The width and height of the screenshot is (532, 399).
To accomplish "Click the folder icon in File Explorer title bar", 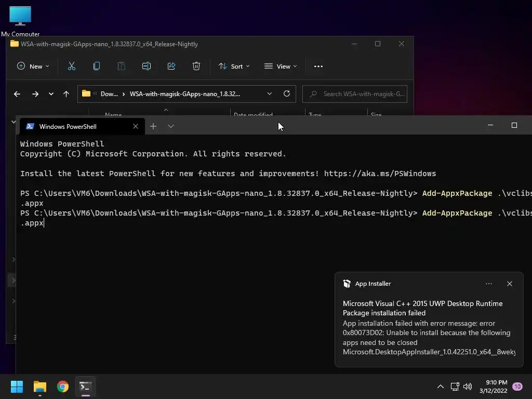I will click(14, 44).
